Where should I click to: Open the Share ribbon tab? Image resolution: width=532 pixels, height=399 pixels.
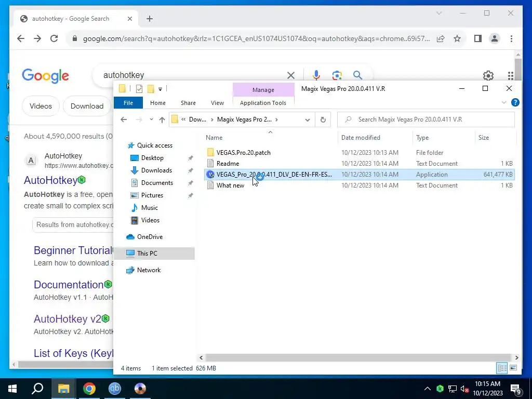pyautogui.click(x=188, y=103)
